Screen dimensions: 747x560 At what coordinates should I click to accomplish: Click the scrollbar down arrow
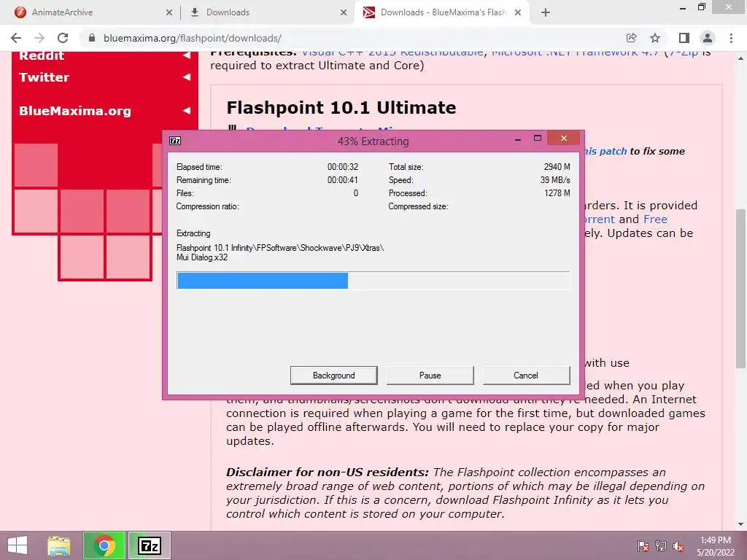[x=740, y=524]
